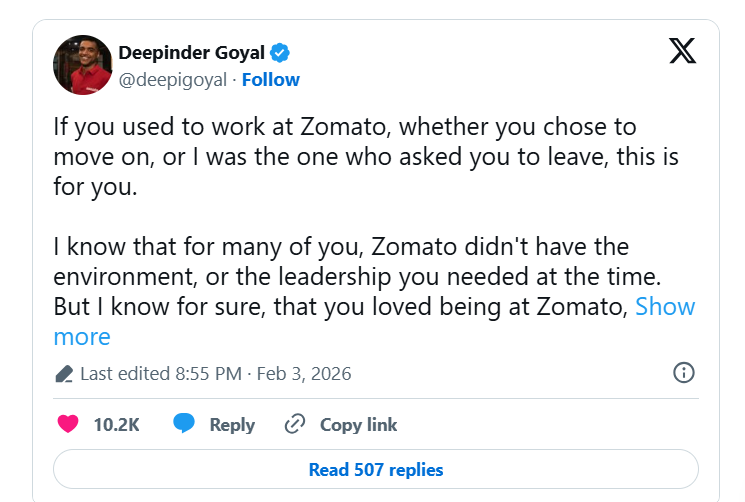The height and width of the screenshot is (502, 745).
Task: Click the blue verified badge
Action: [x=282, y=52]
